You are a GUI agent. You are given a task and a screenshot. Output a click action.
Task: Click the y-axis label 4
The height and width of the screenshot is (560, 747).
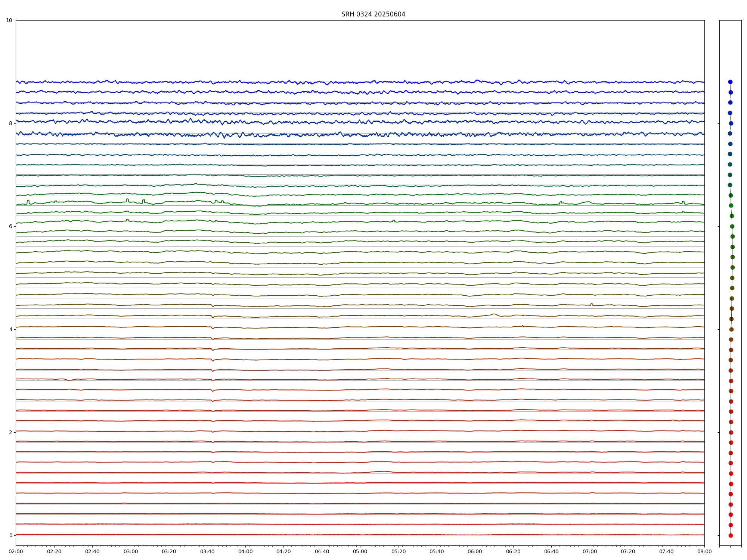click(10, 329)
